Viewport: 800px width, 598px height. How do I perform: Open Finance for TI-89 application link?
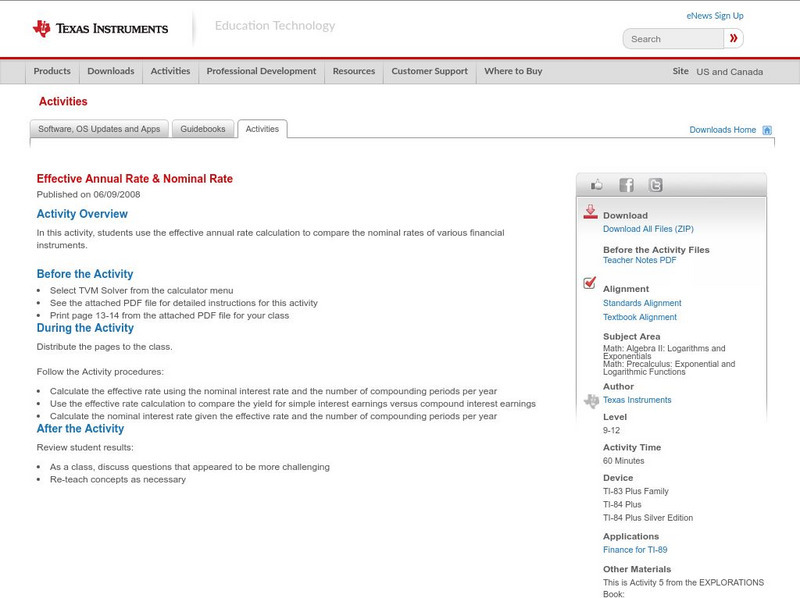[635, 550]
